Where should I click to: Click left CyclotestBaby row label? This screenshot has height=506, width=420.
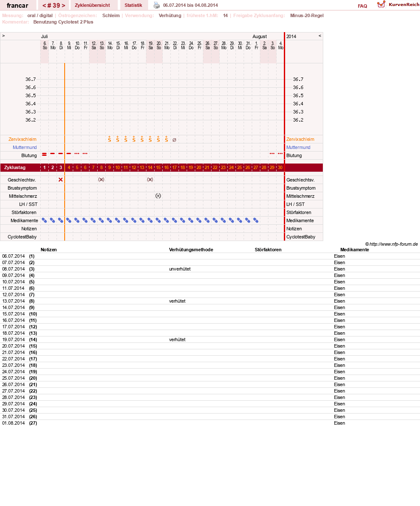22,237
